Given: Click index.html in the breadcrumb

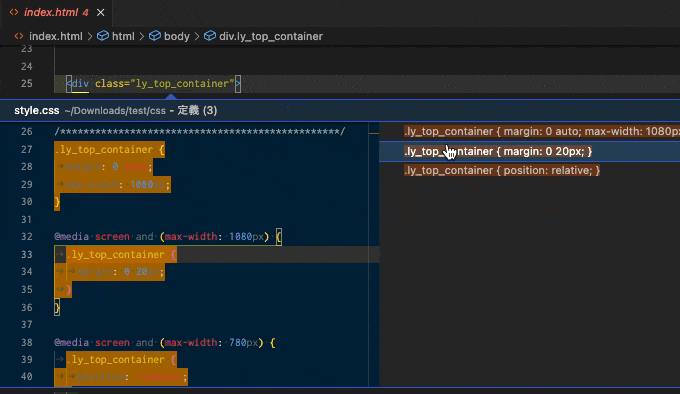Looking at the screenshot, I should pos(56,36).
